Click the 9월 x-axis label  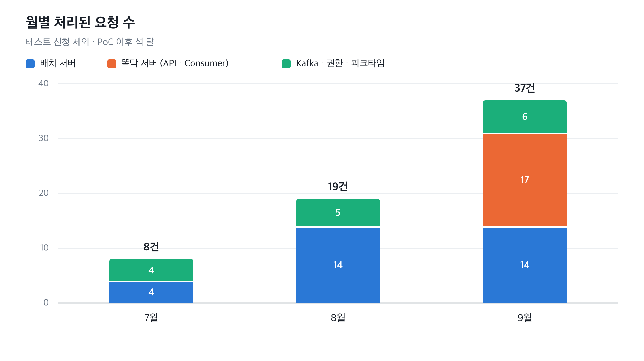point(525,318)
